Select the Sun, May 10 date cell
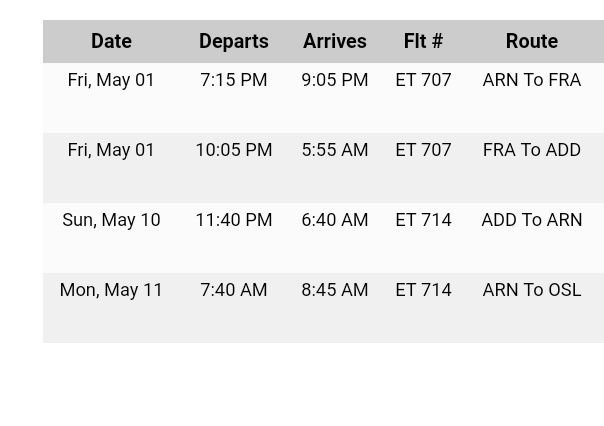The width and height of the screenshot is (604, 426). pos(111,220)
